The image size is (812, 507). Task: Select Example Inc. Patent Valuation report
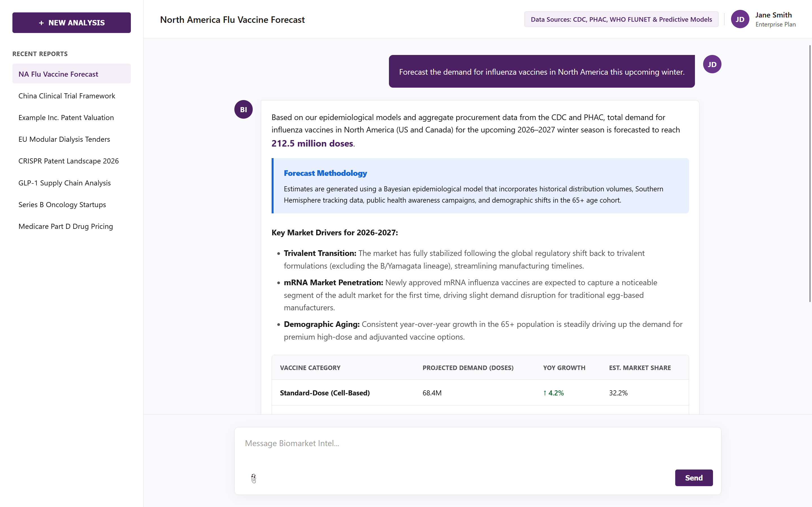pos(66,118)
